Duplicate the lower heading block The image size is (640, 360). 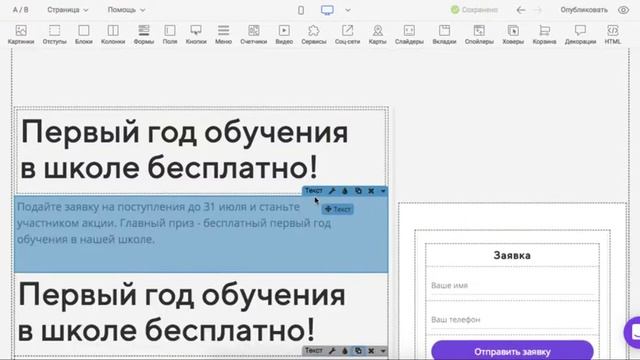pyautogui.click(x=358, y=351)
